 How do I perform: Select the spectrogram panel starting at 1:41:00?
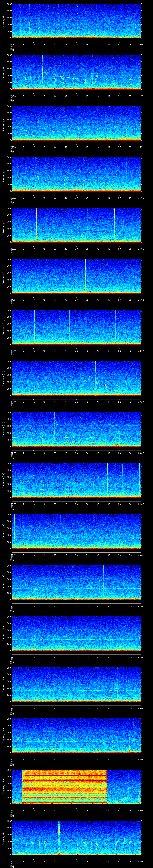(x=77, y=633)
